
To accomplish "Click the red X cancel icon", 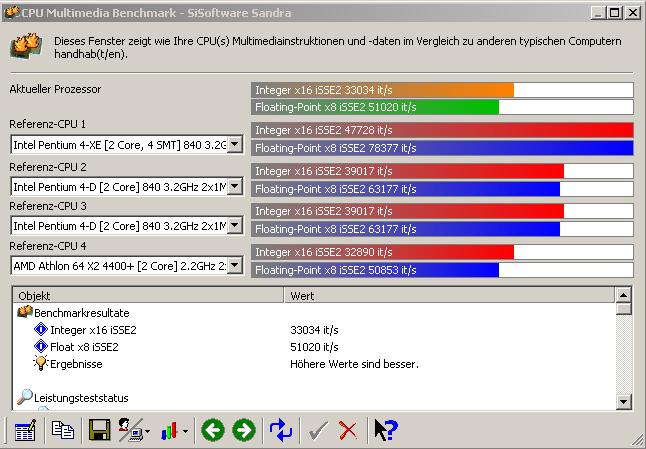I will [x=348, y=430].
